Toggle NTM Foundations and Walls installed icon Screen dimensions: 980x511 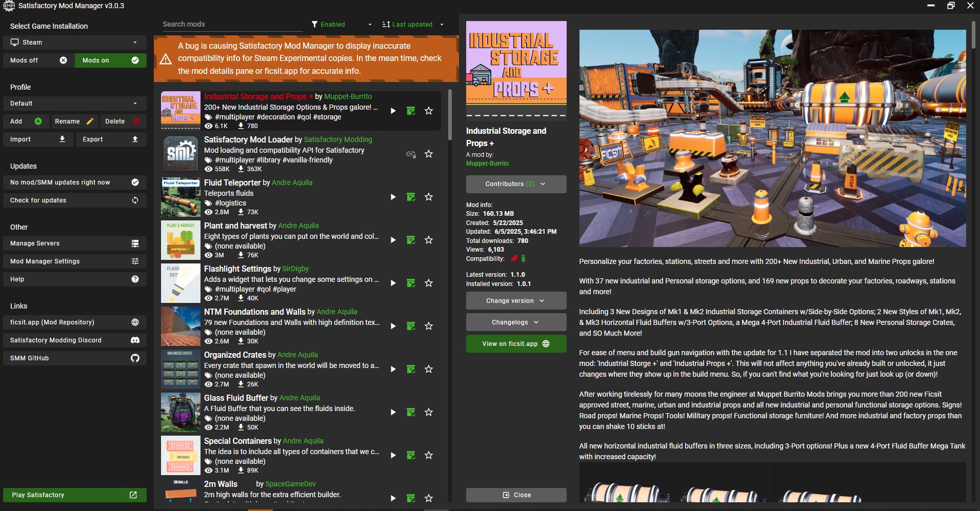point(411,326)
